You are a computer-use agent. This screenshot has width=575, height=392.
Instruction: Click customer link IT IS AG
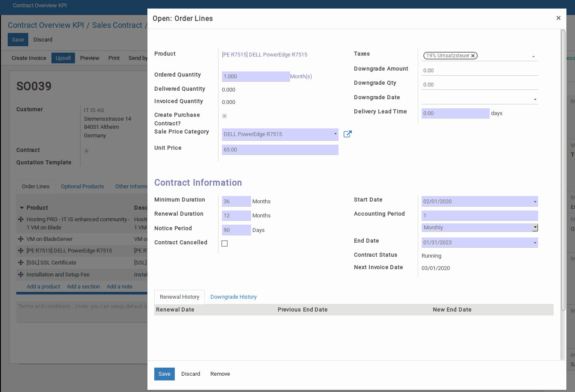94,110
